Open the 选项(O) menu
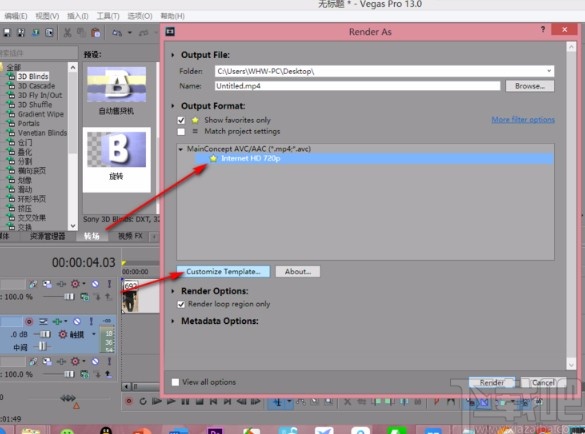The width and height of the screenshot is (585, 434). tap(140, 16)
